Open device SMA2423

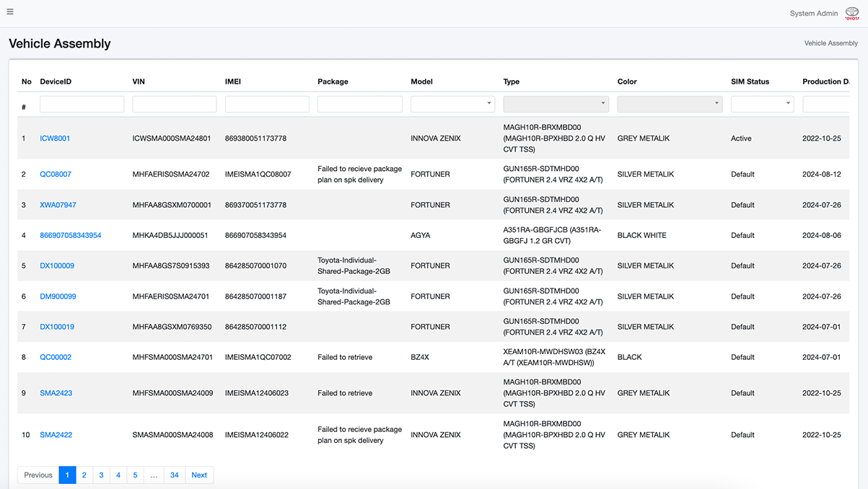[56, 393]
